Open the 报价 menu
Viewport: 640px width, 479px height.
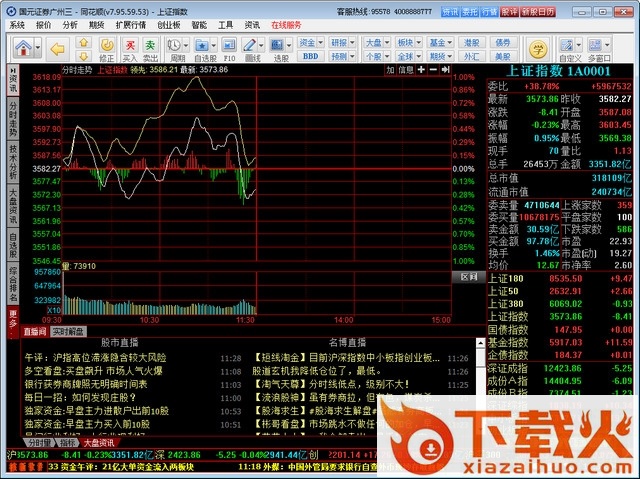44,25
